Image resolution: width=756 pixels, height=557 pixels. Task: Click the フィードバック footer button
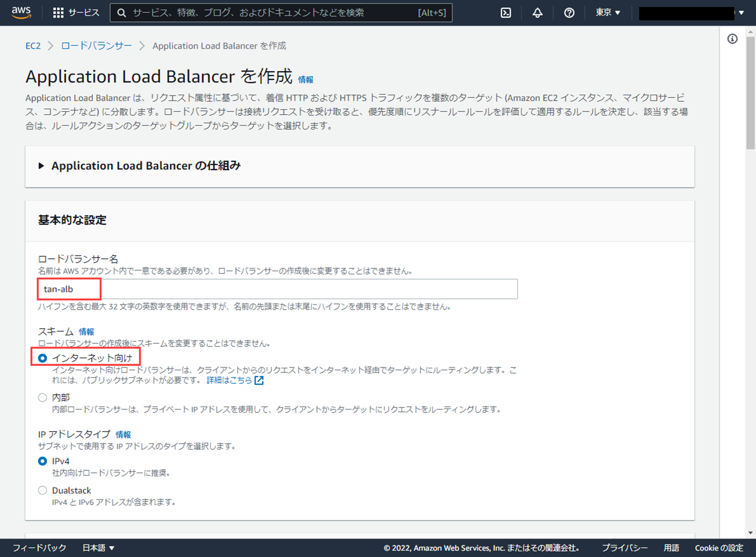[39, 548]
